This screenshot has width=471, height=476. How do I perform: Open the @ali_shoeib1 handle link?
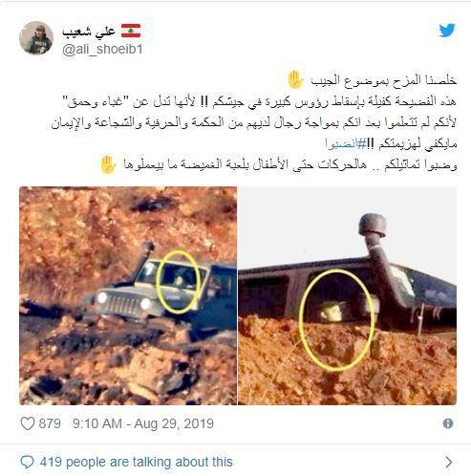(x=102, y=50)
